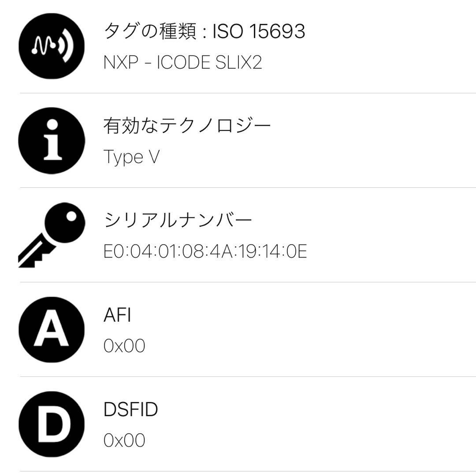Tap the circular A icon for AFI
Screen dimensions: 476x476
tap(52, 328)
